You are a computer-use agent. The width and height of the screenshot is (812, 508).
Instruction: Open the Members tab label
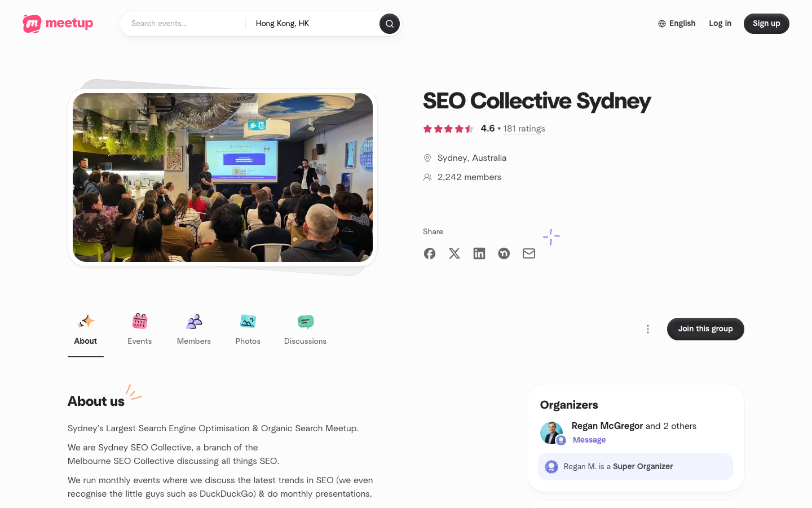click(194, 341)
